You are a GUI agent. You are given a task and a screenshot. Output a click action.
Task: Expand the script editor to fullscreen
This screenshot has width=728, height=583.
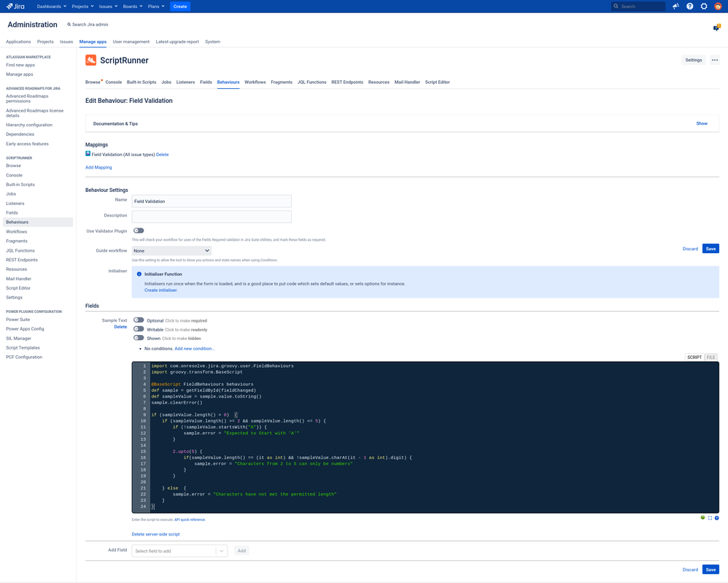(x=710, y=518)
